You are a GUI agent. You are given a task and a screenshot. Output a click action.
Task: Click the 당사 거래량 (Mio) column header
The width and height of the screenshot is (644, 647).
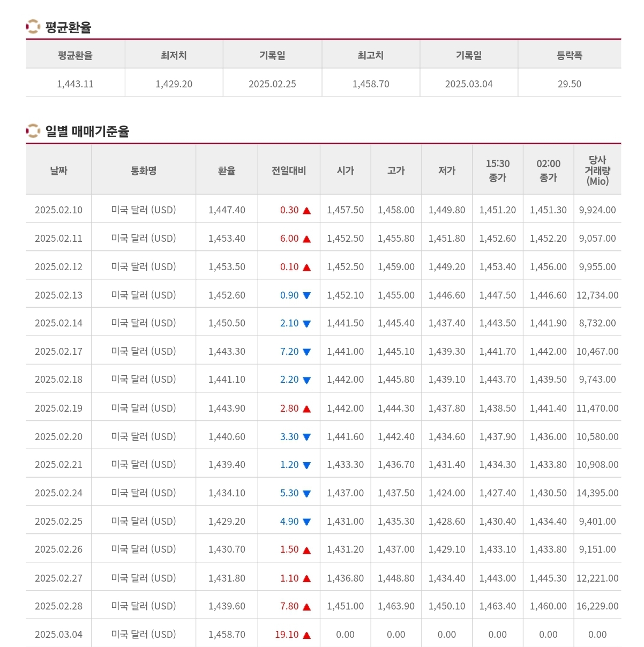coord(597,170)
